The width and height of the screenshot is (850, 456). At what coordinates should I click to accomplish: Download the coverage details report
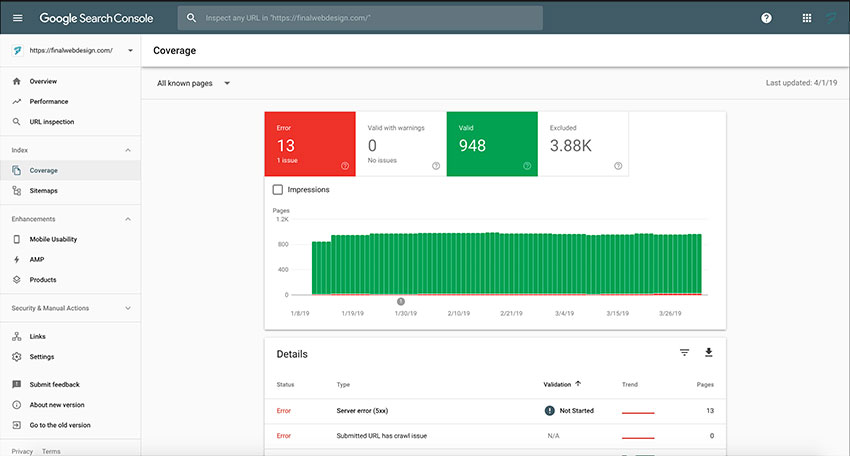709,353
